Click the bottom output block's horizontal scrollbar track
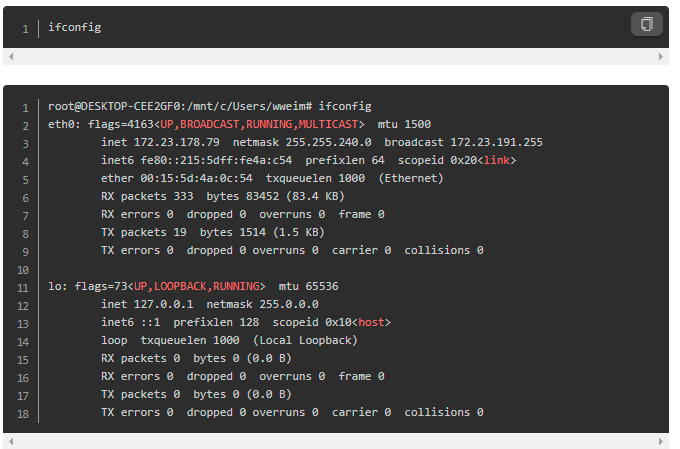 (334, 441)
